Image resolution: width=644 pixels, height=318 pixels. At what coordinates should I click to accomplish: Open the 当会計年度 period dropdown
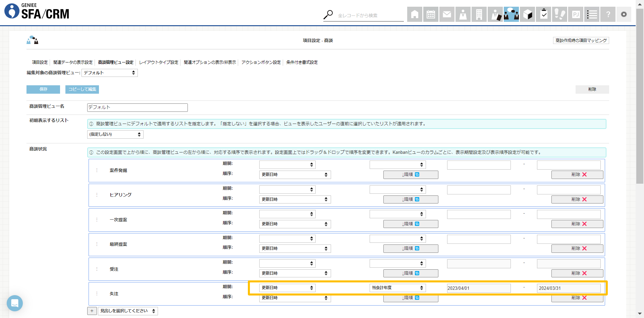pos(398,288)
